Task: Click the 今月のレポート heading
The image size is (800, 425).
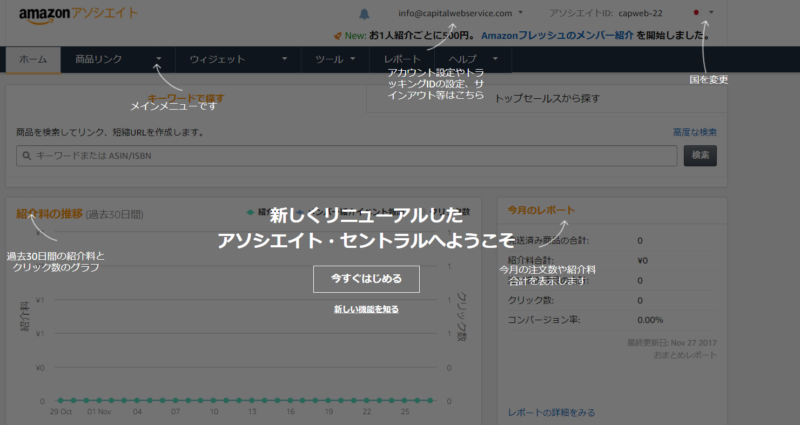Action: coord(541,210)
